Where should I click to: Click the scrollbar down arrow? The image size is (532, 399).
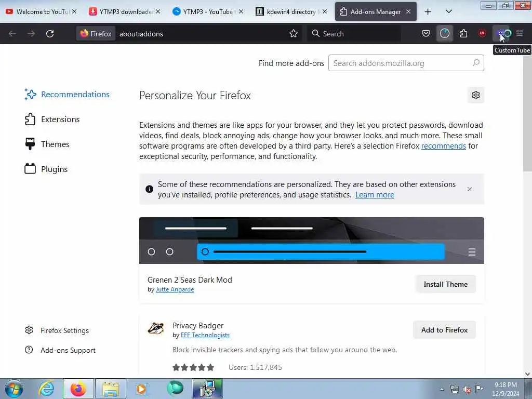[527, 374]
